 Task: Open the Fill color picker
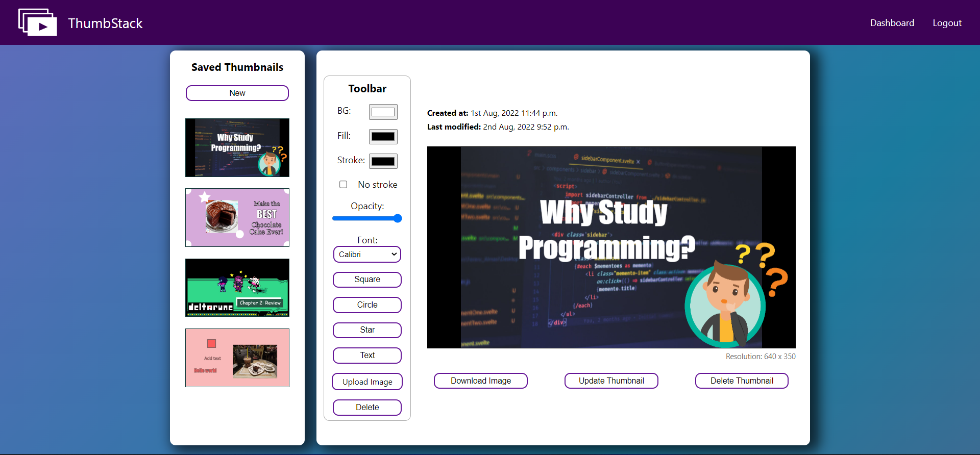pos(383,136)
